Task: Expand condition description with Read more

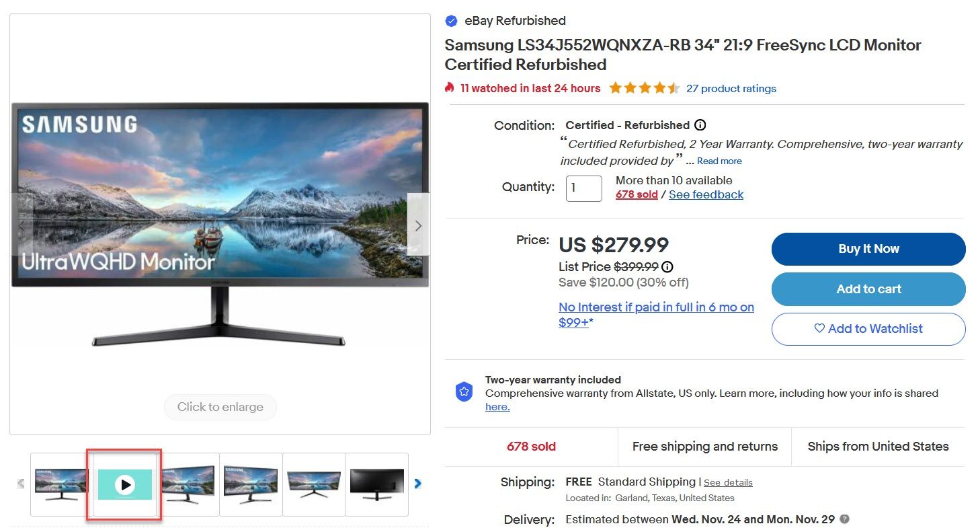Action: [x=719, y=161]
